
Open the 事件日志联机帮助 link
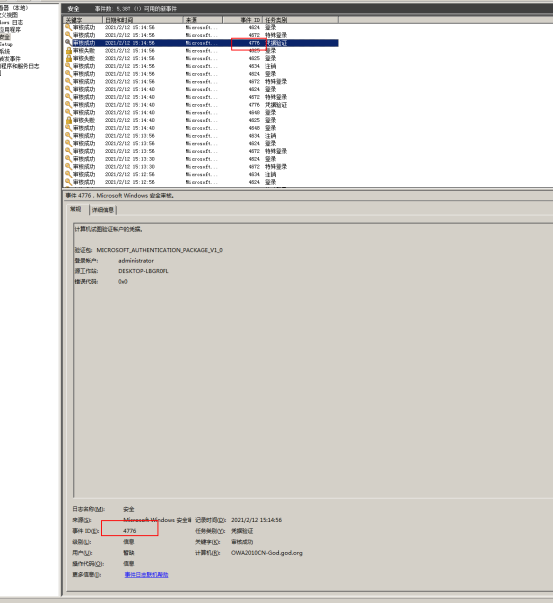click(146, 575)
